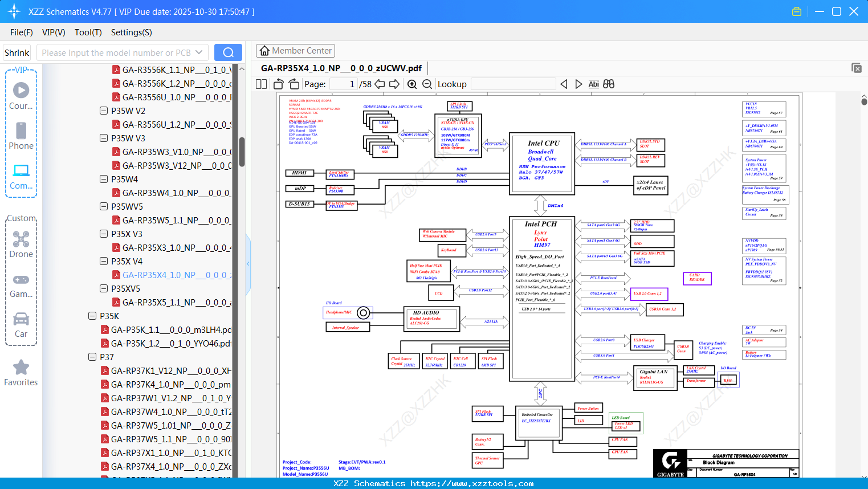Collapse the P35K tree node

92,316
